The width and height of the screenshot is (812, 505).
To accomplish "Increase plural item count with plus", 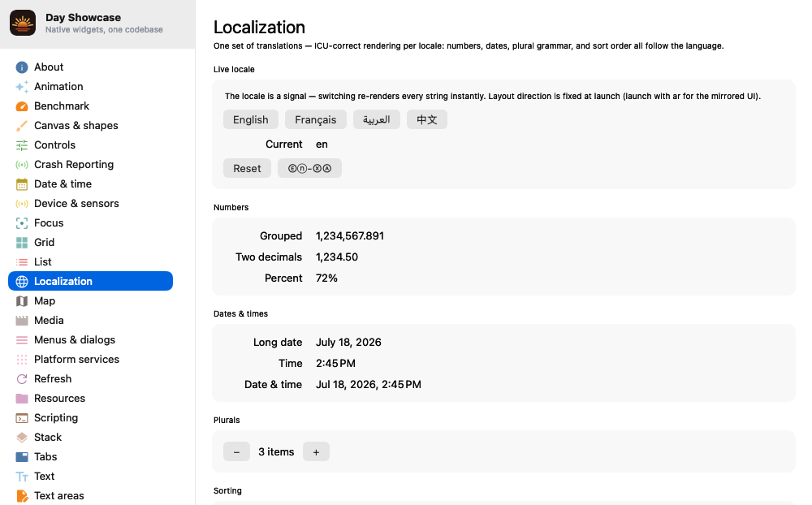I will pyautogui.click(x=316, y=451).
